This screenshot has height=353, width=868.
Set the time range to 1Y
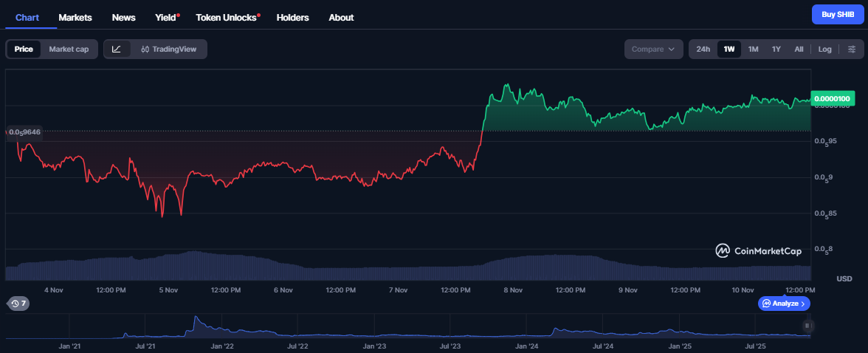[x=776, y=49]
